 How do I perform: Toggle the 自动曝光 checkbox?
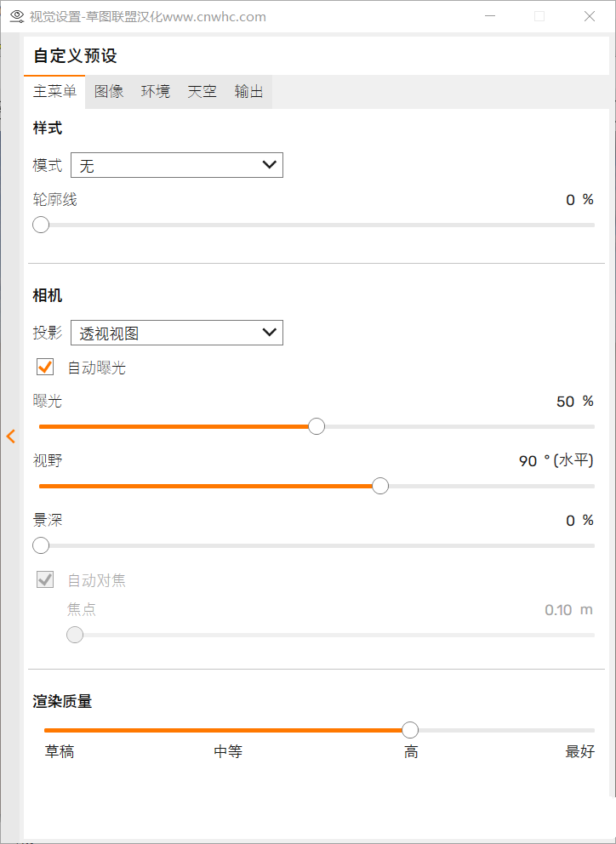(x=45, y=367)
